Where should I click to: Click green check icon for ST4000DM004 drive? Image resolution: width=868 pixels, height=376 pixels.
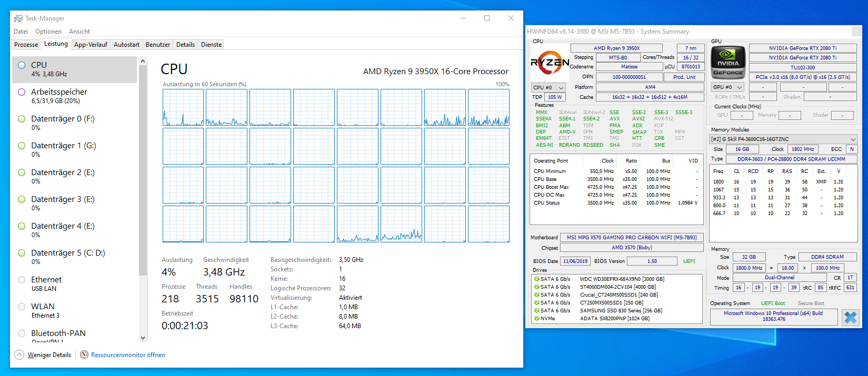tap(537, 287)
